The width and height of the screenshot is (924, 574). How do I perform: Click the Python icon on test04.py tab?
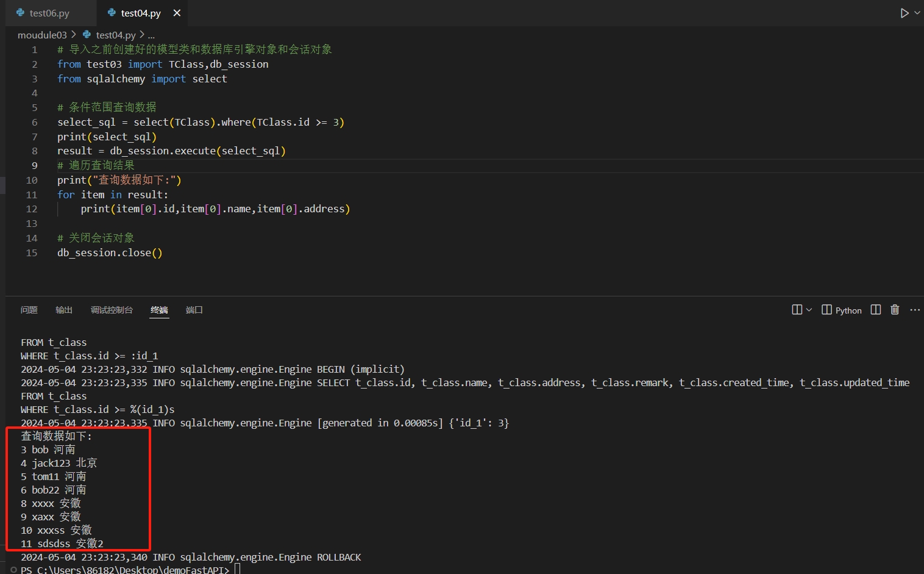(112, 13)
